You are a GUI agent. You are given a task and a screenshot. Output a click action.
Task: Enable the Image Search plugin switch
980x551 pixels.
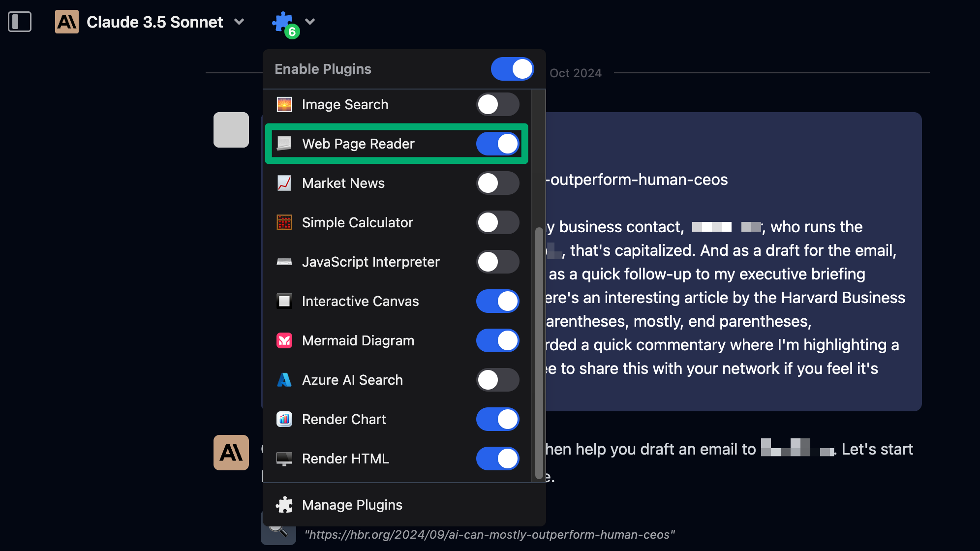pyautogui.click(x=497, y=104)
